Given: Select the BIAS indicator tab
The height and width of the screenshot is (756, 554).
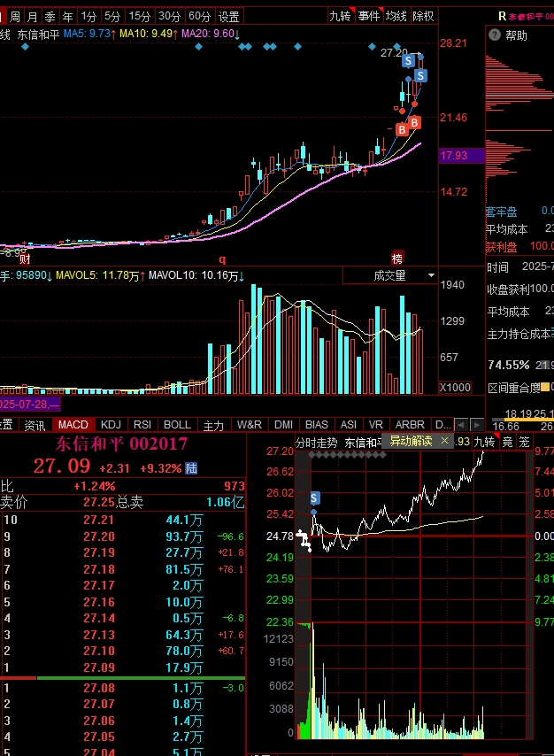Looking at the screenshot, I should point(317,425).
